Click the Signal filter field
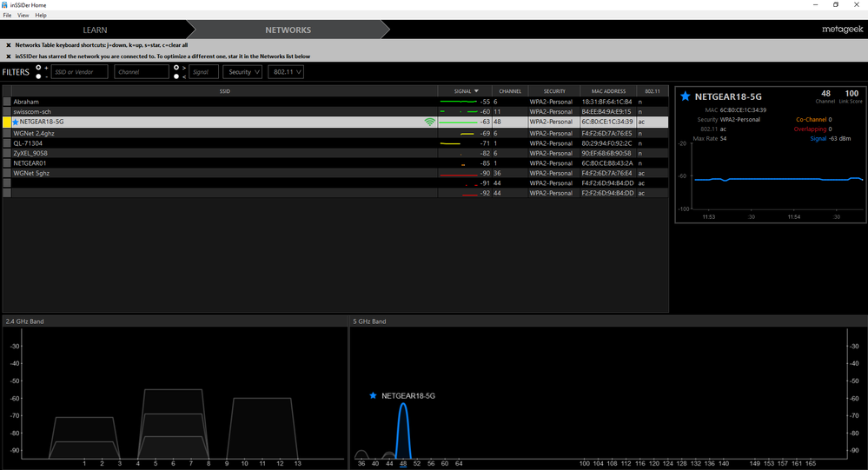The width and height of the screenshot is (868, 470). [x=203, y=72]
